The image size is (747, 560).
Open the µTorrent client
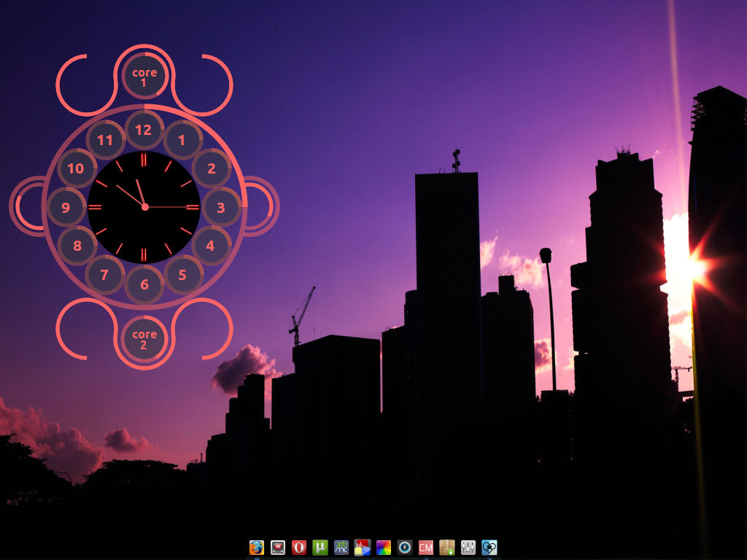coord(320,547)
